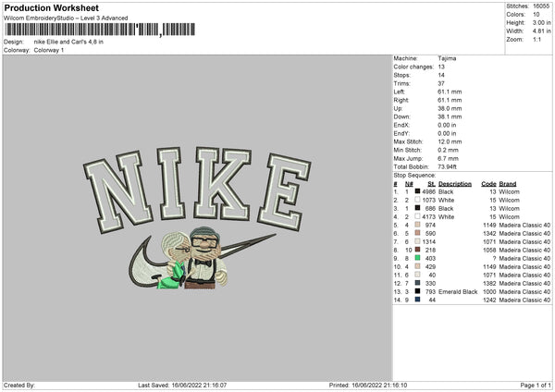The image size is (555, 392).
Task: Click the navy swatch in stop row 14
Action: pos(418,300)
